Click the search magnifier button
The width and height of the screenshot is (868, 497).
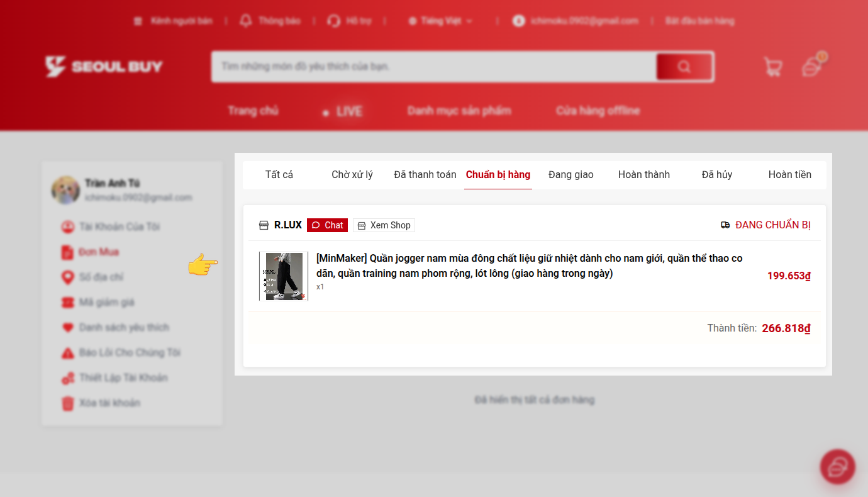pos(684,67)
